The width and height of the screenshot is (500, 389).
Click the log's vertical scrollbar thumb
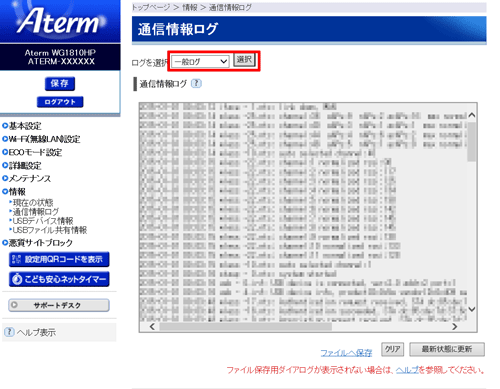(472, 142)
